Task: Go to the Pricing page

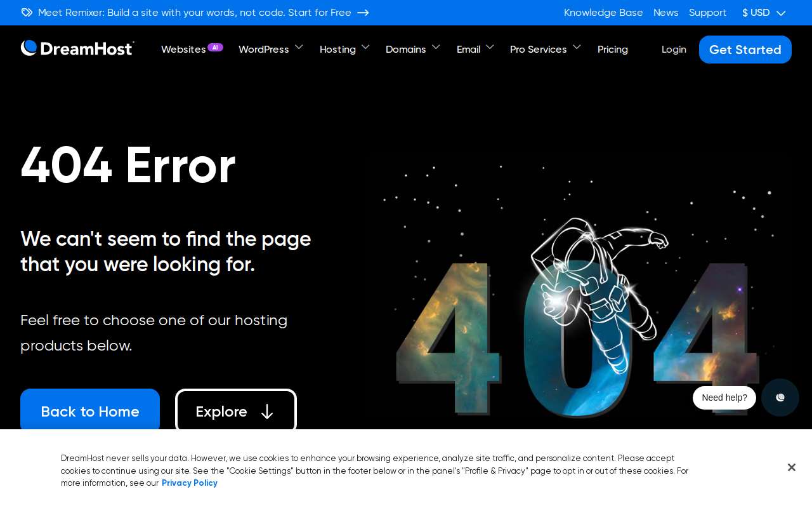Action: (613, 50)
